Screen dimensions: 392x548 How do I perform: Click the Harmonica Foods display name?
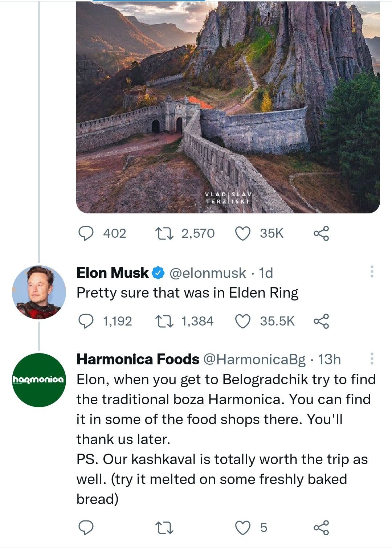(138, 359)
